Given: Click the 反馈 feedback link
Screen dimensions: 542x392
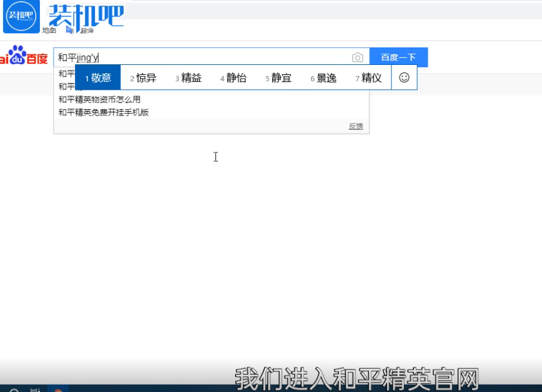Looking at the screenshot, I should [x=355, y=126].
